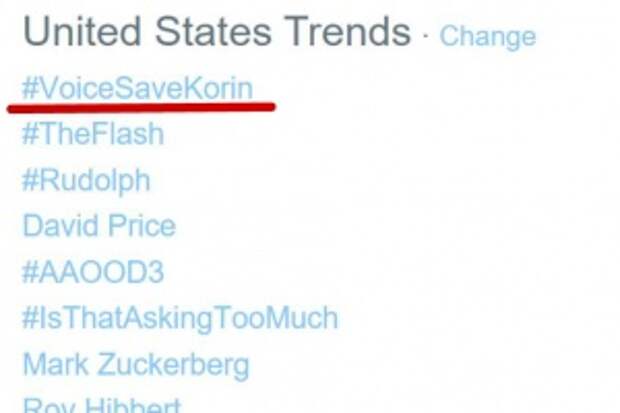Viewport: 620px width, 413px height.
Task: Change the trends location from United States
Action: pos(488,36)
